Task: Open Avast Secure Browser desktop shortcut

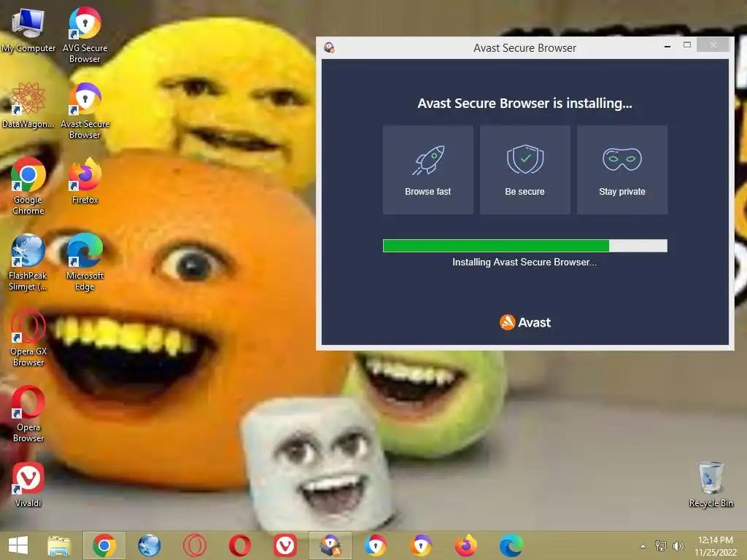Action: 85,111
